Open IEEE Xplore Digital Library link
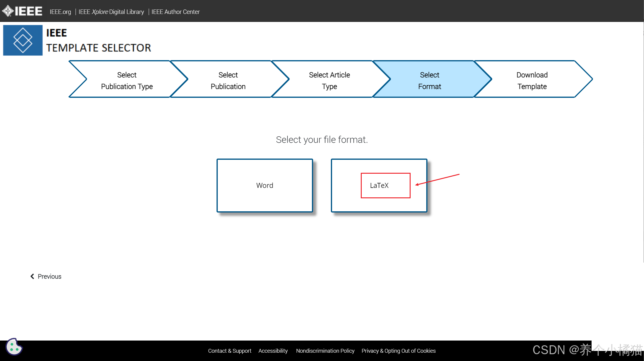The width and height of the screenshot is (644, 361). pos(111,12)
